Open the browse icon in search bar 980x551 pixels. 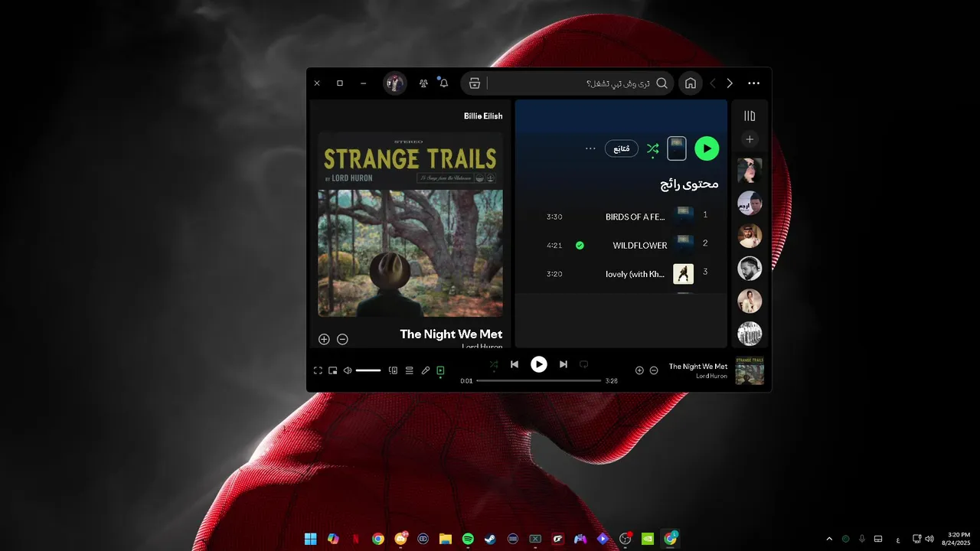pos(475,83)
